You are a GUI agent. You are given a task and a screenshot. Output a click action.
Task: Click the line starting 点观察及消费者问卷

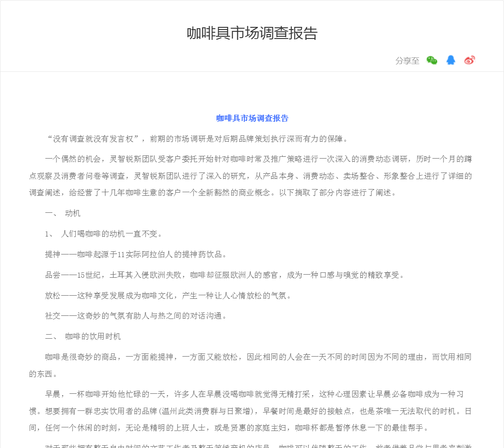pyautogui.click(x=250, y=176)
